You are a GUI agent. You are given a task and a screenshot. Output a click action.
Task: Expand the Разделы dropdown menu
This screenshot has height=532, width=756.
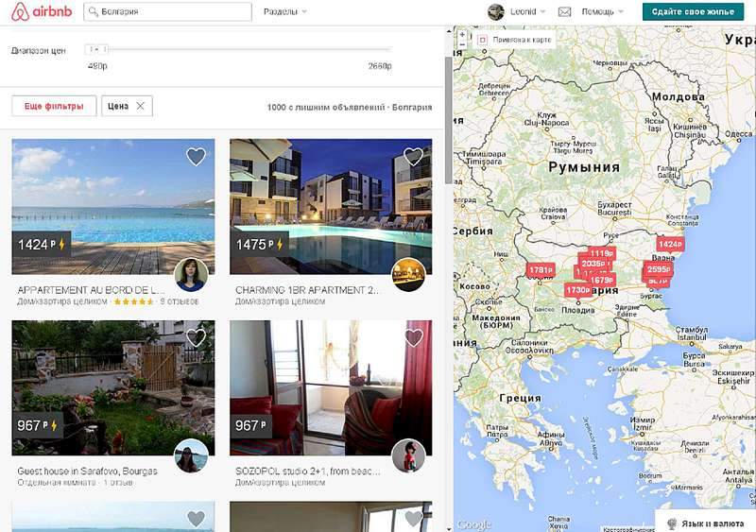pyautogui.click(x=285, y=11)
